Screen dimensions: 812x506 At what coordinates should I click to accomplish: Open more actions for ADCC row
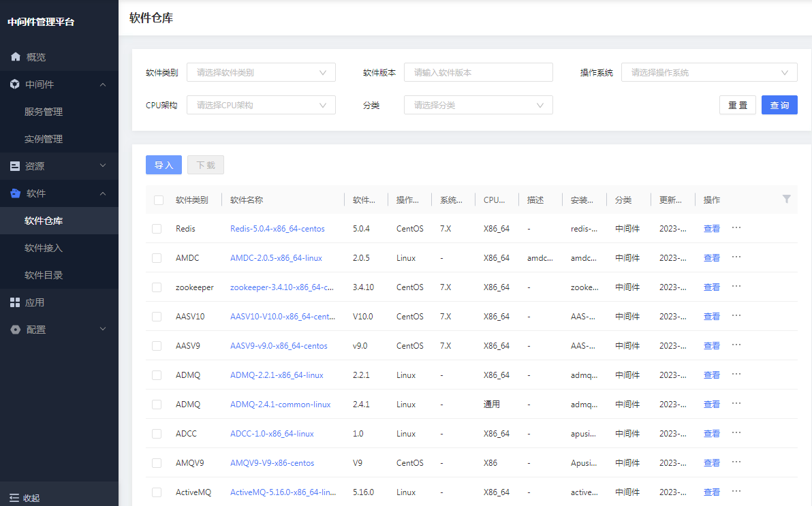pos(736,432)
